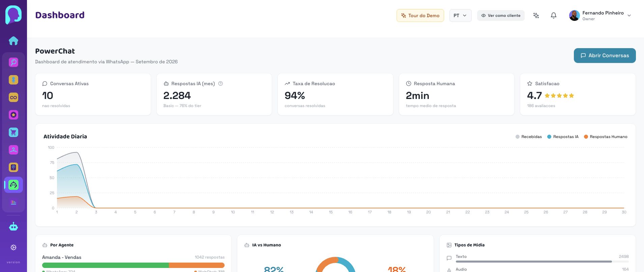Click robot icon beside IA vs Humano
The width and height of the screenshot is (644, 272).
click(x=247, y=245)
